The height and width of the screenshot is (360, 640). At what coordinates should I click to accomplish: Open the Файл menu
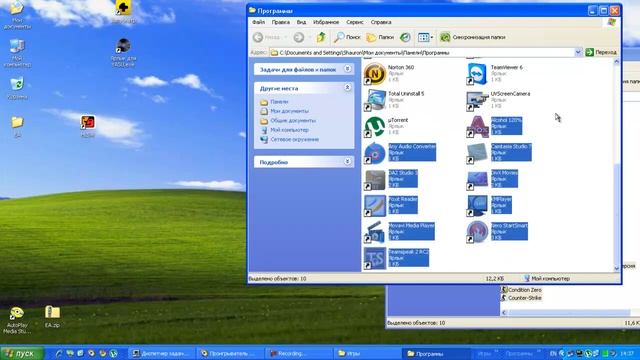coord(258,22)
